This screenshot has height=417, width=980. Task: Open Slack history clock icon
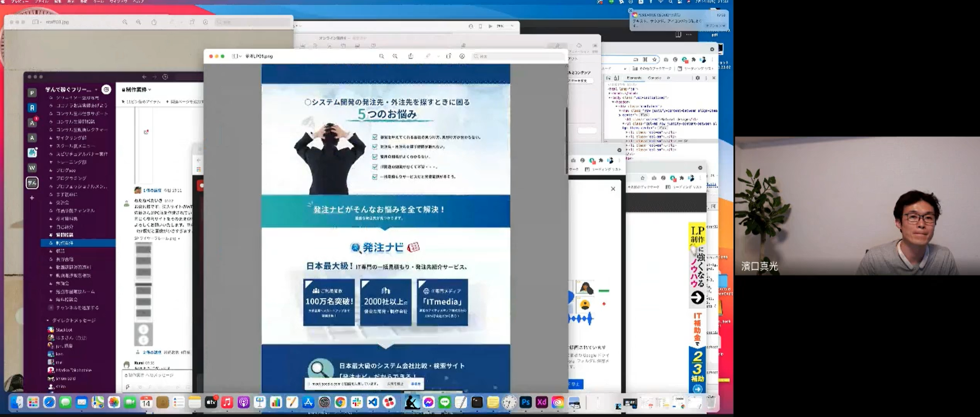(165, 77)
